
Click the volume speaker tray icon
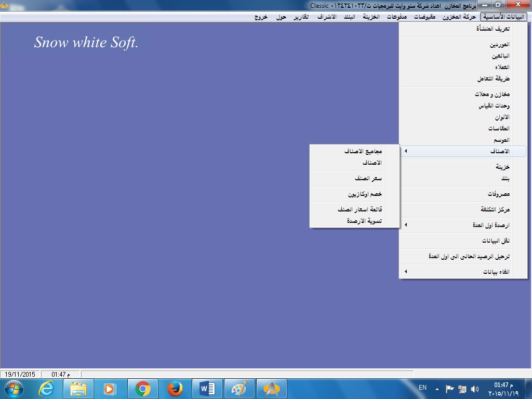click(474, 389)
